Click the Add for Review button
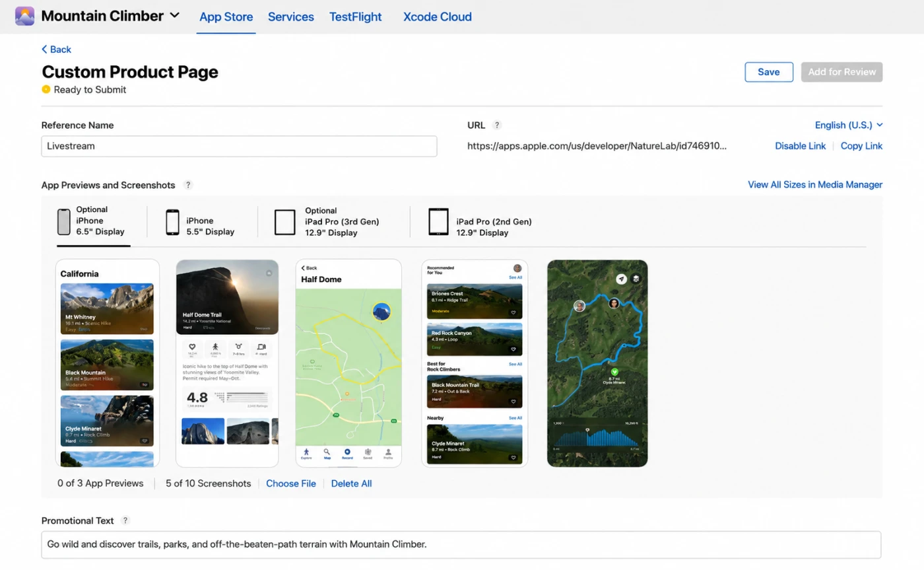Screen dimensions: 924x570 pyautogui.click(x=841, y=72)
